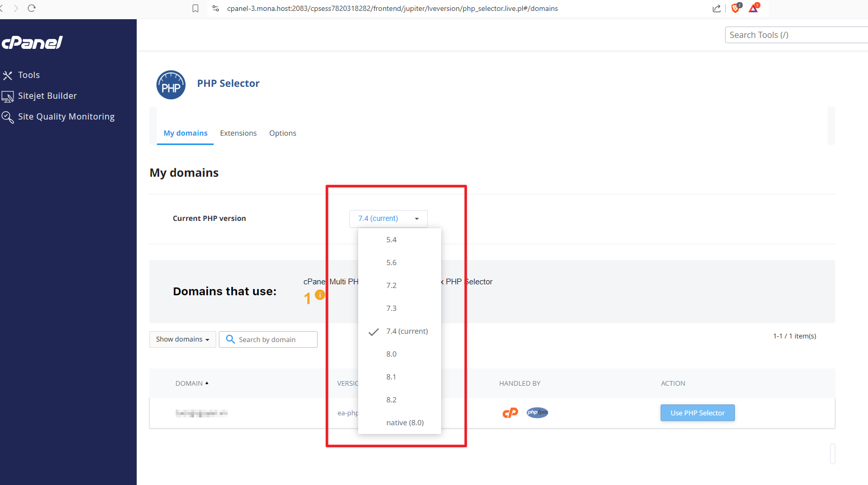Switch to the Options tab
Viewport: 868px width, 485px height.
pos(283,133)
